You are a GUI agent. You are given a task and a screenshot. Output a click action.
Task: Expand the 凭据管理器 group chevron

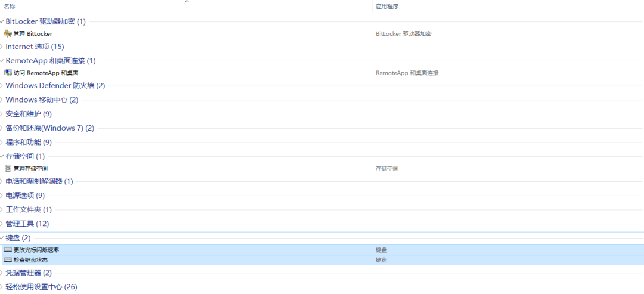pos(2,273)
